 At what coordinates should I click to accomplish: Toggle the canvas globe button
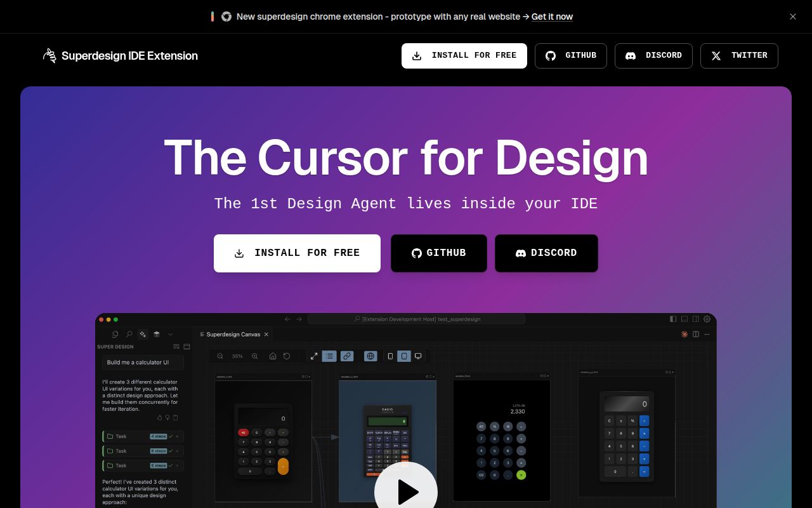point(370,356)
